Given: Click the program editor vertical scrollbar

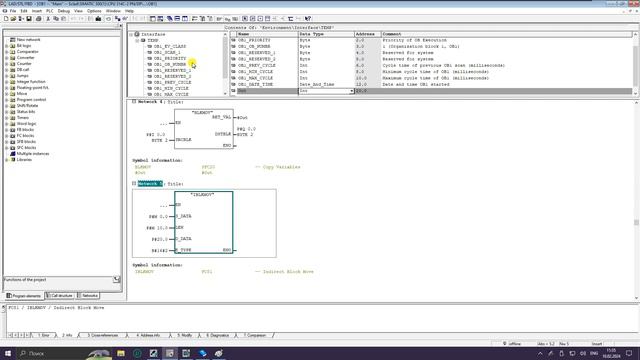Looking at the screenshot, I should [636, 200].
